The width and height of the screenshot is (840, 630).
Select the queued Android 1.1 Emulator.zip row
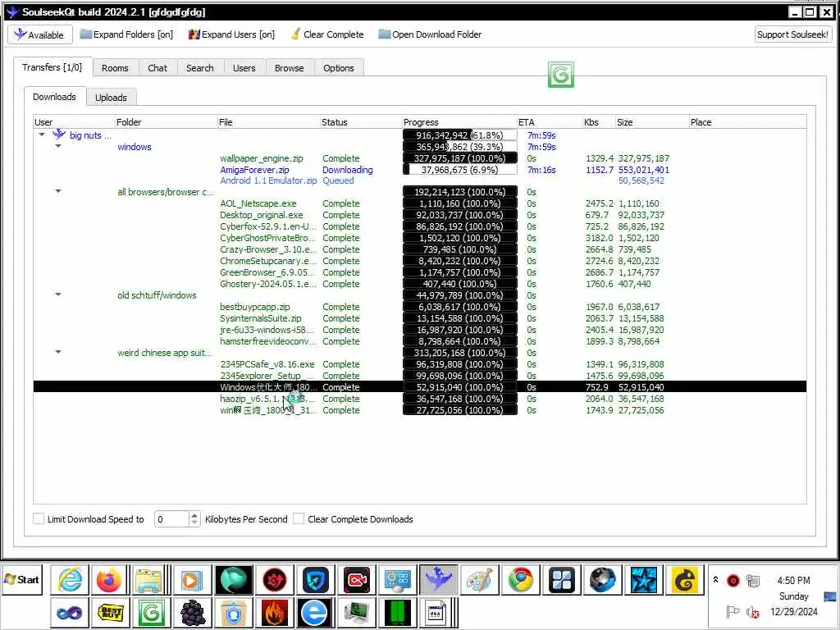coord(419,180)
